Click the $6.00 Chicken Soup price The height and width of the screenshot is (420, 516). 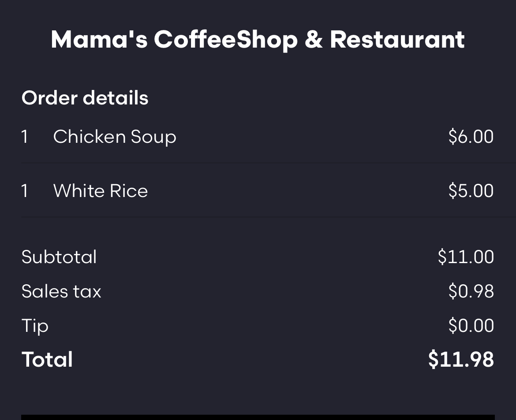coord(471,137)
